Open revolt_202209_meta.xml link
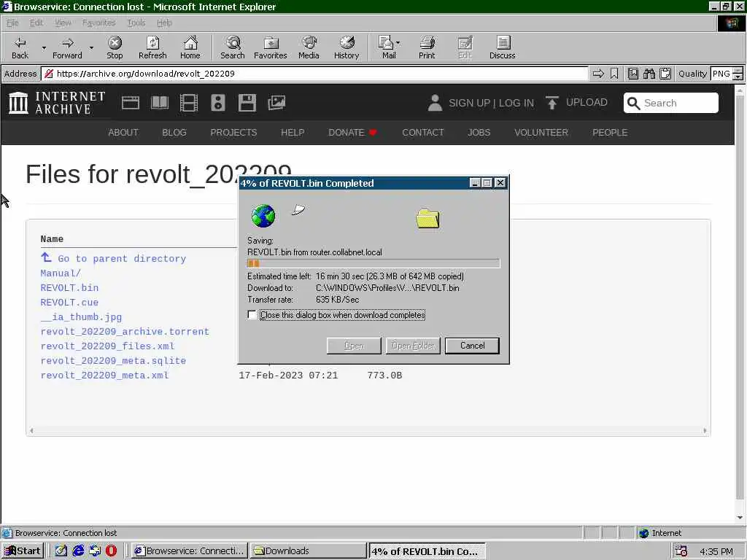747x560 pixels. [x=105, y=376]
